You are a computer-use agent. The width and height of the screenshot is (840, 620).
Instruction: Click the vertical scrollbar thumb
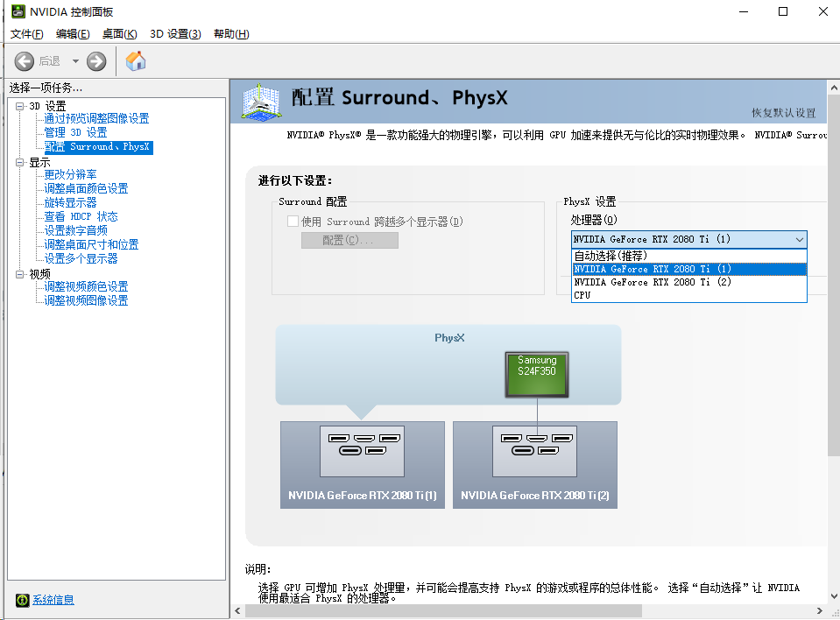click(x=834, y=276)
